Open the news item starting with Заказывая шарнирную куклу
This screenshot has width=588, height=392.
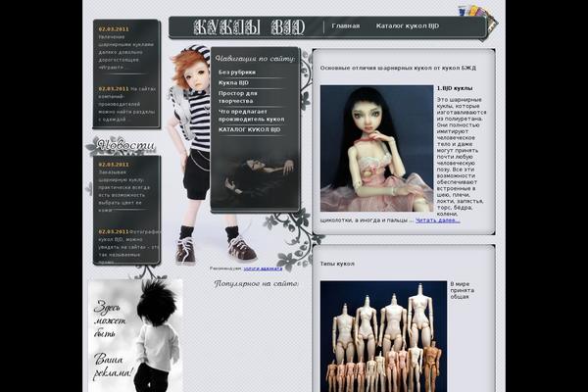pos(124,187)
